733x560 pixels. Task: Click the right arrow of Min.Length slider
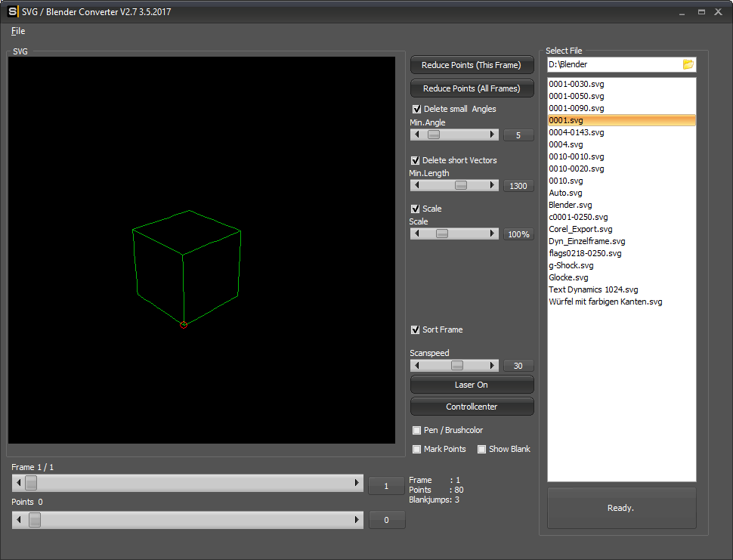coord(493,185)
